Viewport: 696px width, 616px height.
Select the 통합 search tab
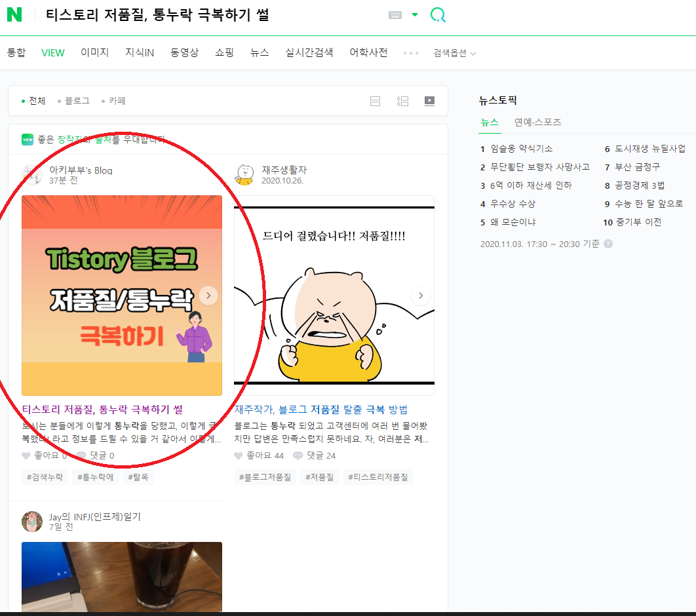click(16, 52)
